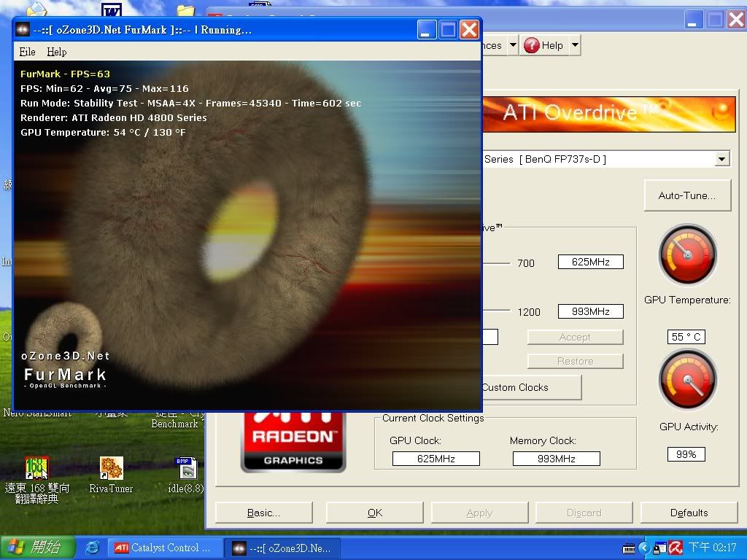The height and width of the screenshot is (560, 747).
Task: Open the File menu in FurMark
Action: [x=27, y=52]
